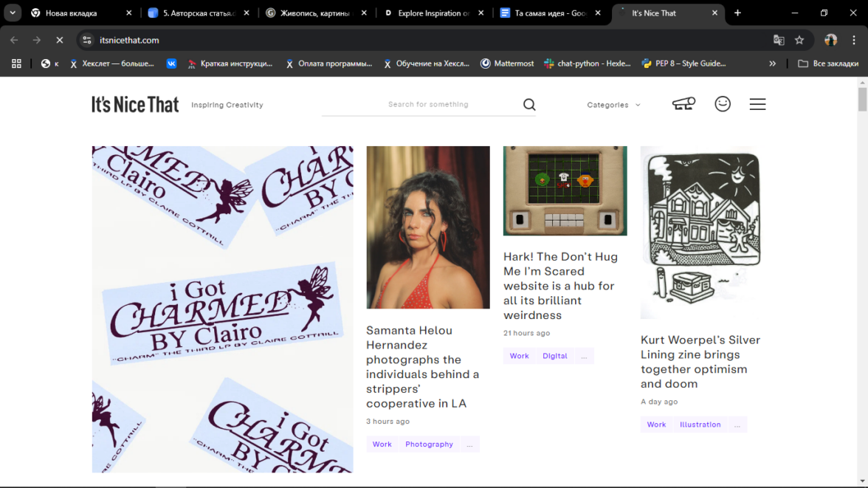868x488 pixels.
Task: Open Chrome three-dot menu
Action: [853, 40]
